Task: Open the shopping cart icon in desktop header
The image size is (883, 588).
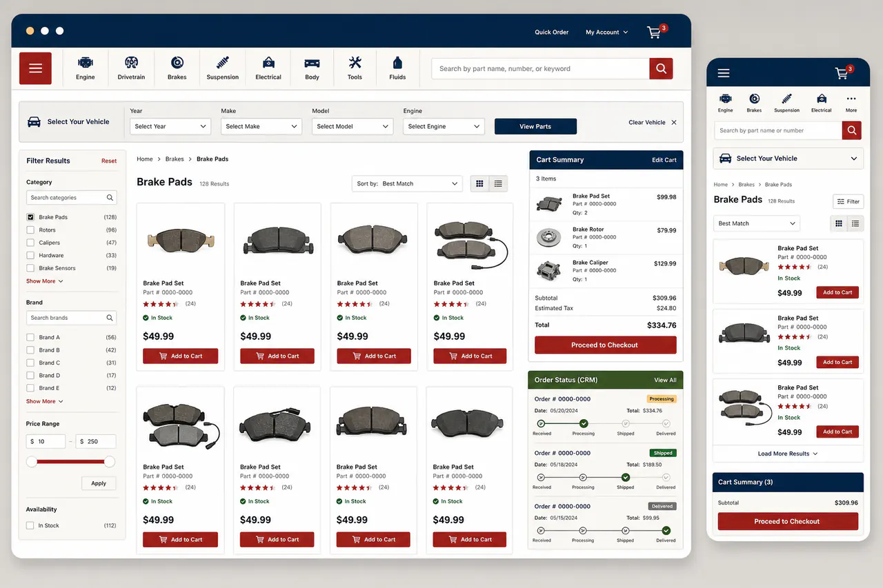Action: [x=654, y=32]
